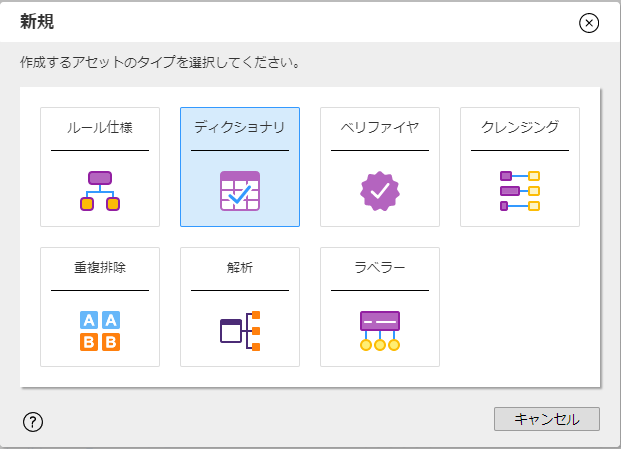Click the 解析 title text
This screenshot has width=621, height=449.
pyautogui.click(x=240, y=268)
